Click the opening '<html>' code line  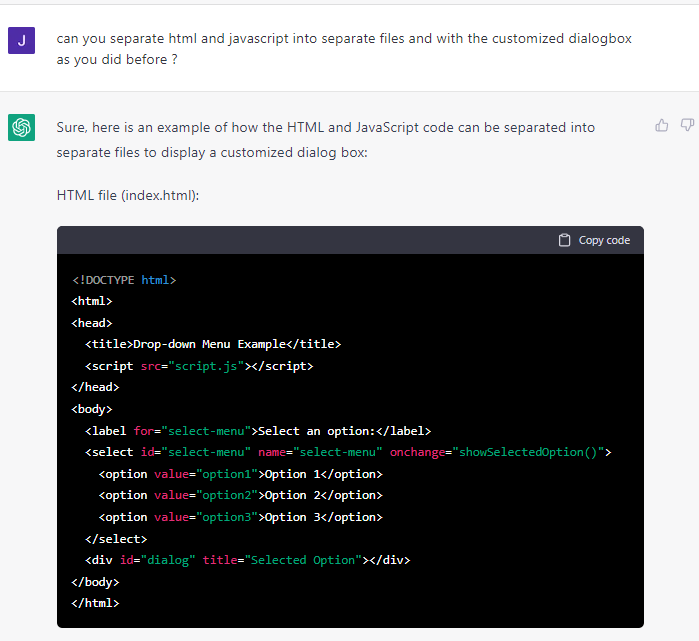click(x=92, y=301)
